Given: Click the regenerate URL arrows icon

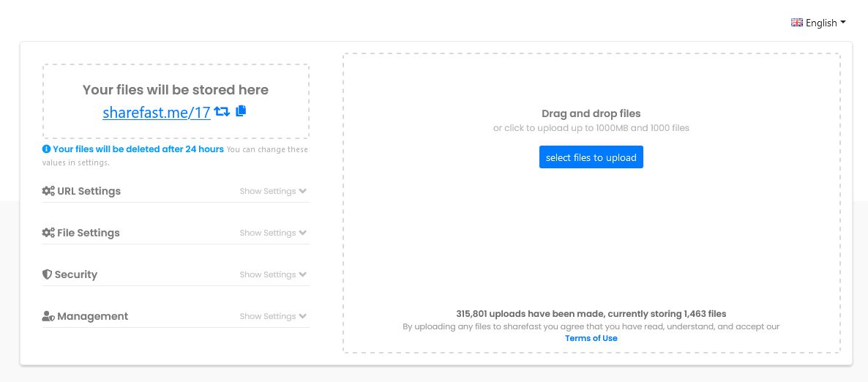Looking at the screenshot, I should [222, 112].
